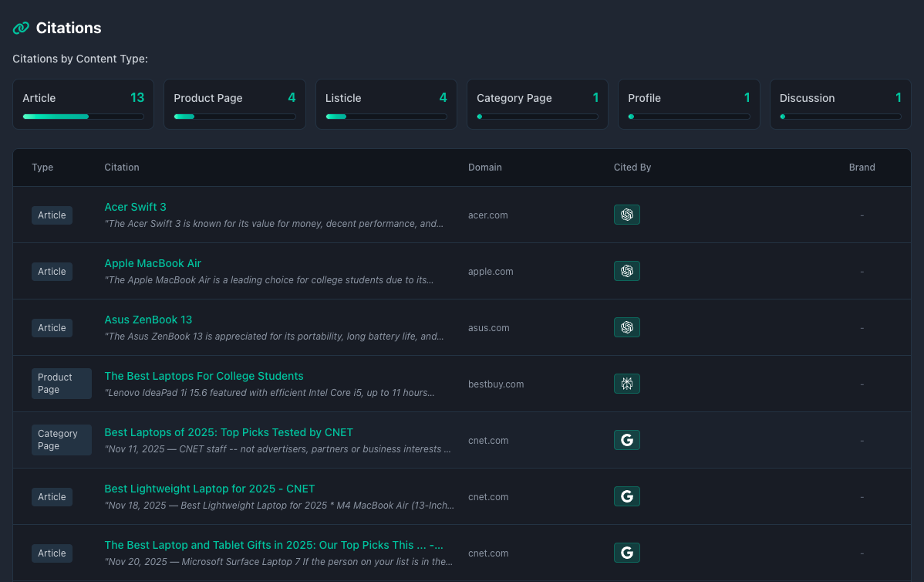Click Google icon in Best Lightweight Laptop row
The width and height of the screenshot is (924, 582).
pos(626,496)
